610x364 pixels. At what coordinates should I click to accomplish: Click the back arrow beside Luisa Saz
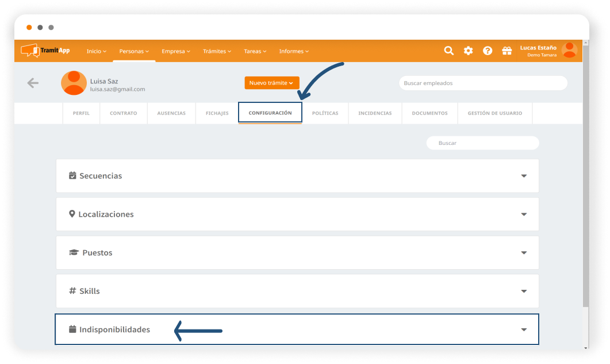coord(33,83)
